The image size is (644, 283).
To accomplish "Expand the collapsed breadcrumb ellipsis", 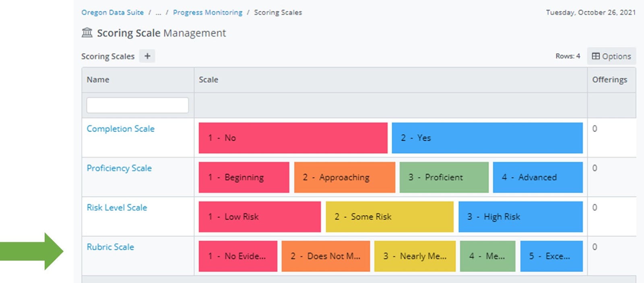I will [x=158, y=13].
